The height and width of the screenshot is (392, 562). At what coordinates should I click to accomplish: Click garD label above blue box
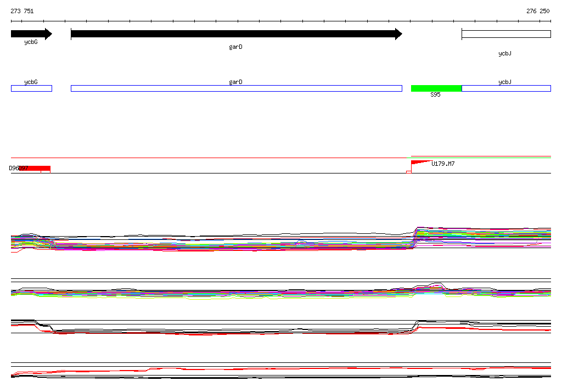(x=235, y=82)
